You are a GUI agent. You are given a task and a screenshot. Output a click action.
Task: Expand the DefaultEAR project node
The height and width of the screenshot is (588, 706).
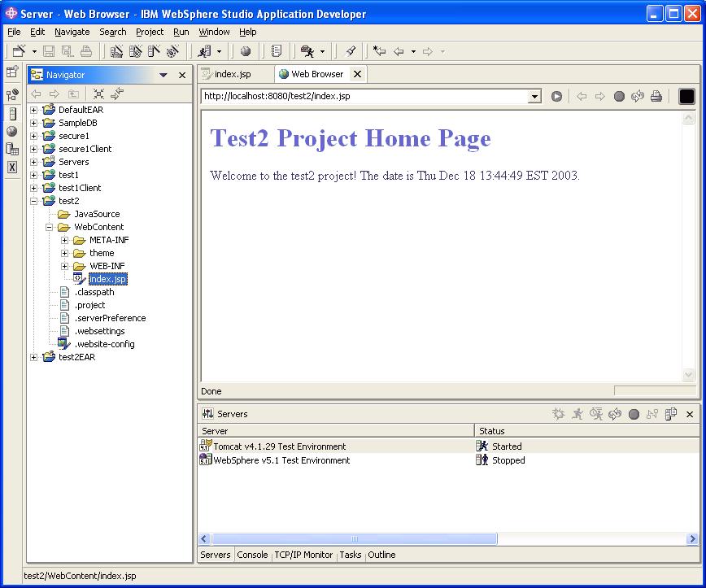point(34,110)
